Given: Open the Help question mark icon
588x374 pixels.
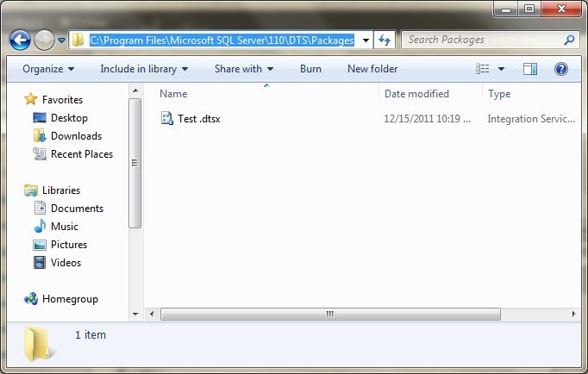Looking at the screenshot, I should point(560,69).
